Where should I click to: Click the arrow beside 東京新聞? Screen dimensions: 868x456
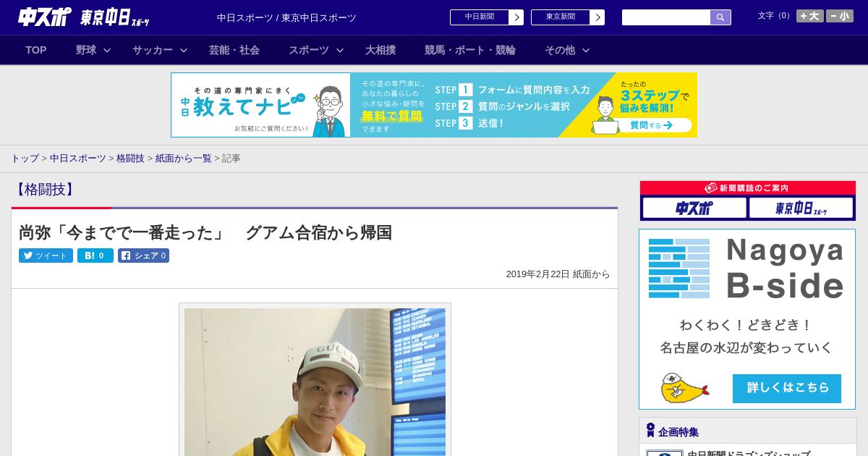(x=597, y=17)
